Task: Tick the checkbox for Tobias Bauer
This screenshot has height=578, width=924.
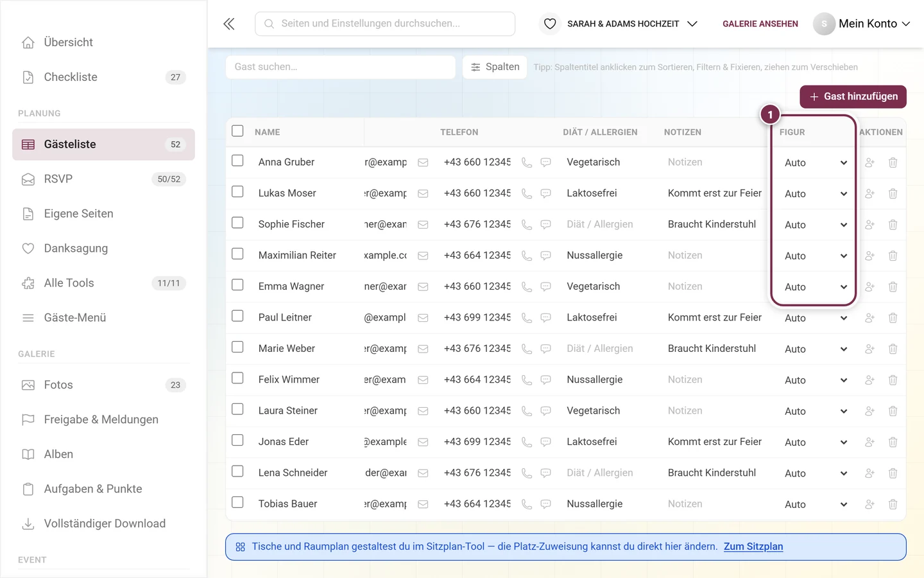Action: click(237, 502)
